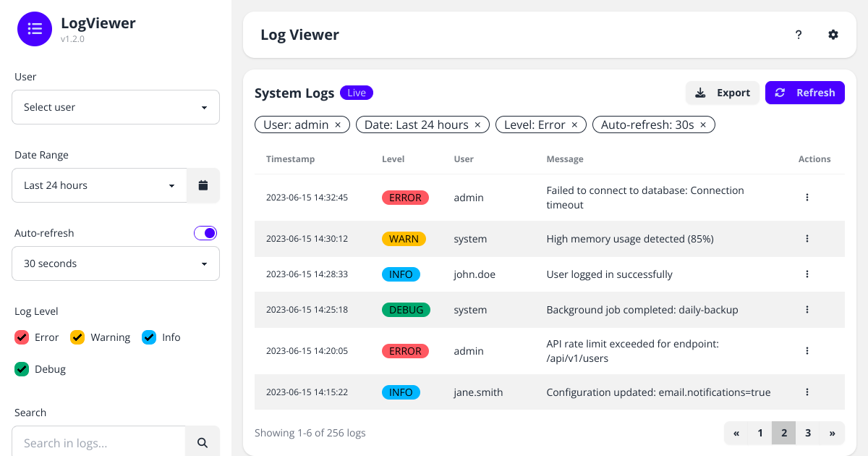868x456 pixels.
Task: Open the actions menu for jane.smith's log entry
Action: tap(807, 392)
